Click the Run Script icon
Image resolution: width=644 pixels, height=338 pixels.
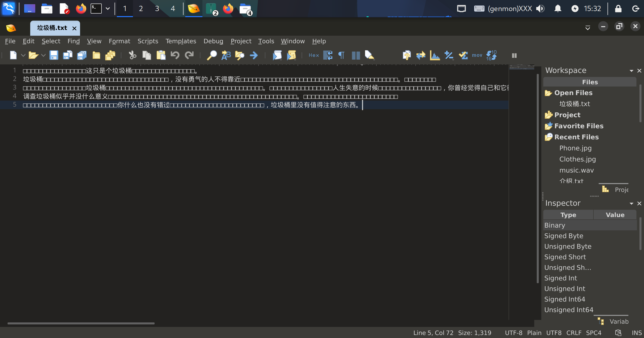pyautogui.click(x=277, y=55)
